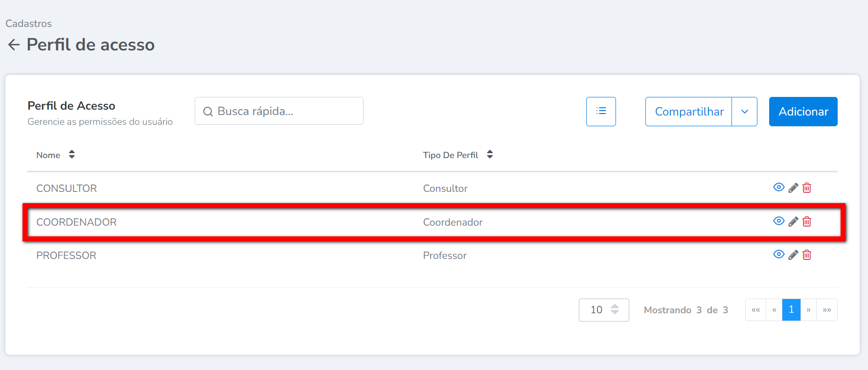Image resolution: width=868 pixels, height=370 pixels.
Task: Edit the PROFESSOR profile with pencil icon
Action: click(793, 255)
